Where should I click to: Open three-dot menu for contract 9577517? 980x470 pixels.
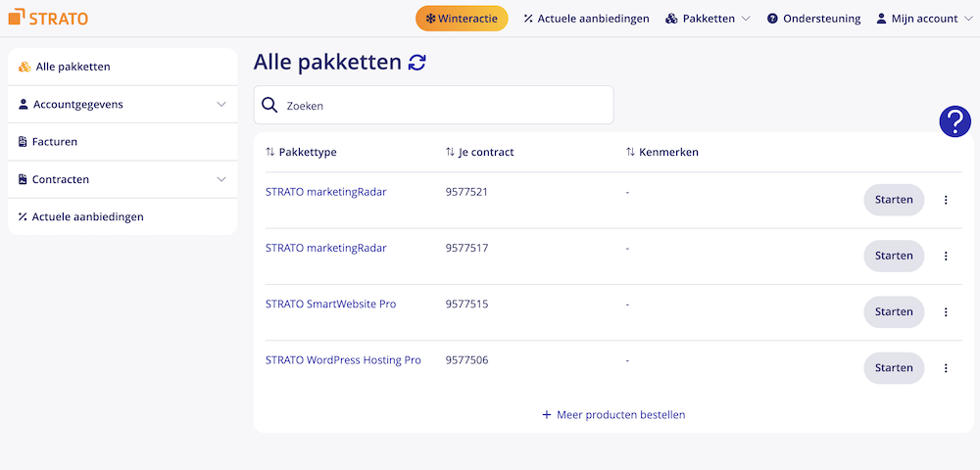[x=946, y=256]
